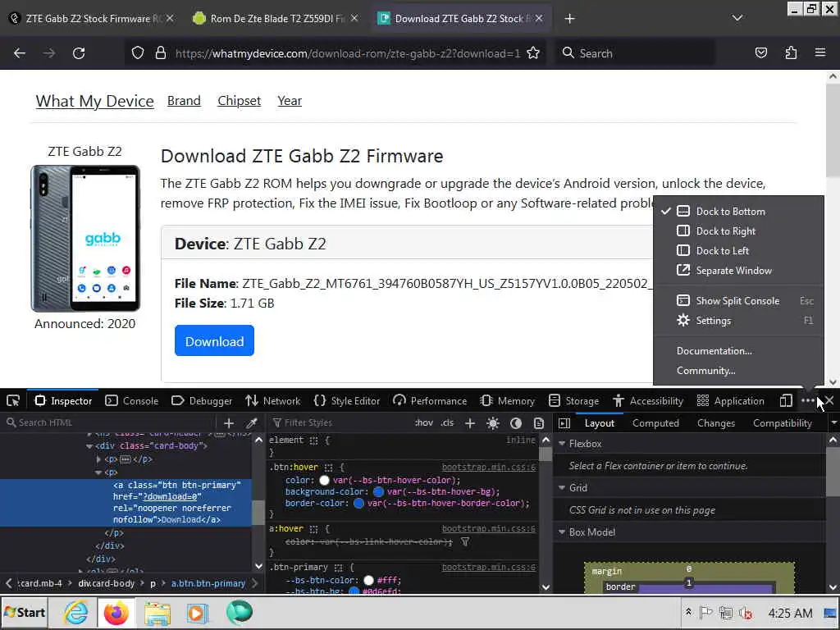The width and height of the screenshot is (840, 630).
Task: Reload the page with the refresh icon
Action: tap(79, 53)
